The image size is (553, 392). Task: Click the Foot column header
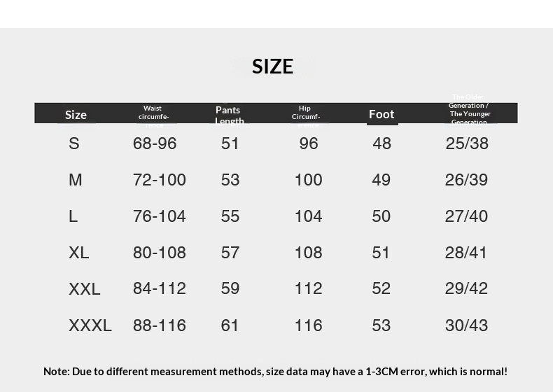pyautogui.click(x=381, y=114)
